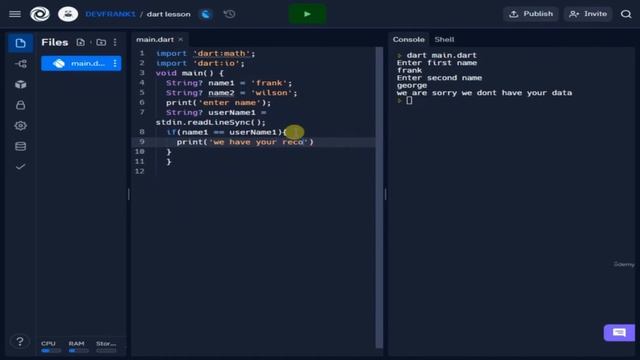Run the program with the green play button
The height and width of the screenshot is (360, 640).
[307, 14]
